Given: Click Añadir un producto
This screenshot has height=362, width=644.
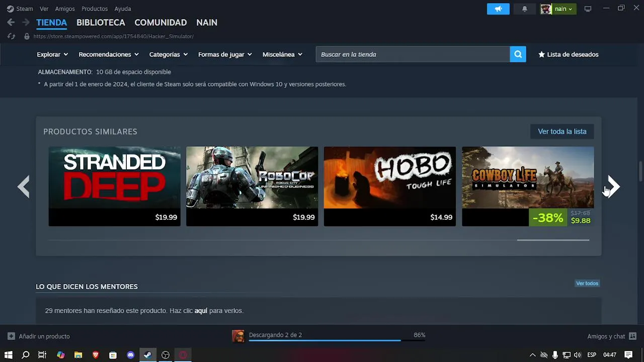Looking at the screenshot, I should tap(39, 336).
